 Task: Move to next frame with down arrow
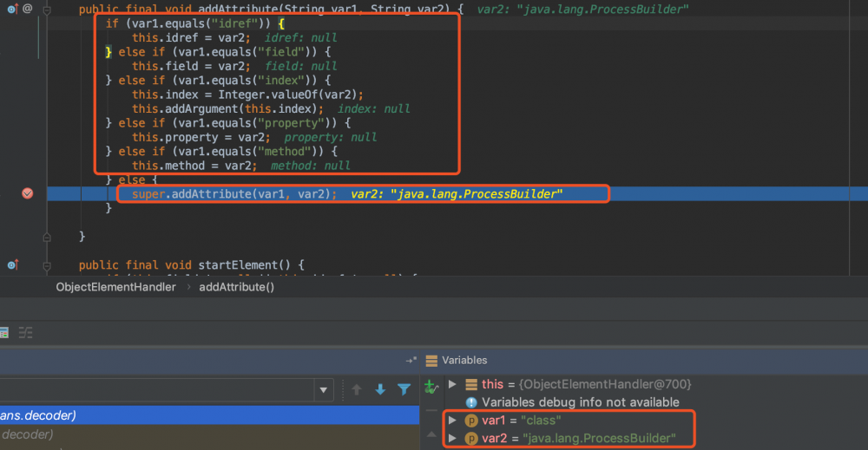(x=380, y=390)
